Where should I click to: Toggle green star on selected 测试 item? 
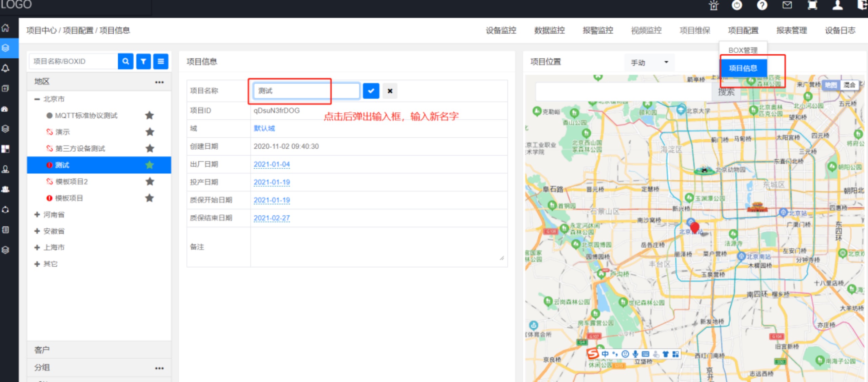150,165
